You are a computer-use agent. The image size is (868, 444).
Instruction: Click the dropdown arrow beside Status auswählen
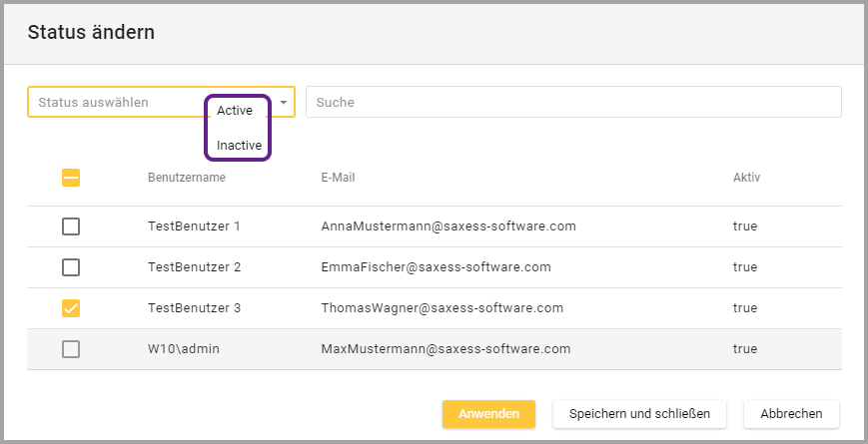tap(284, 102)
